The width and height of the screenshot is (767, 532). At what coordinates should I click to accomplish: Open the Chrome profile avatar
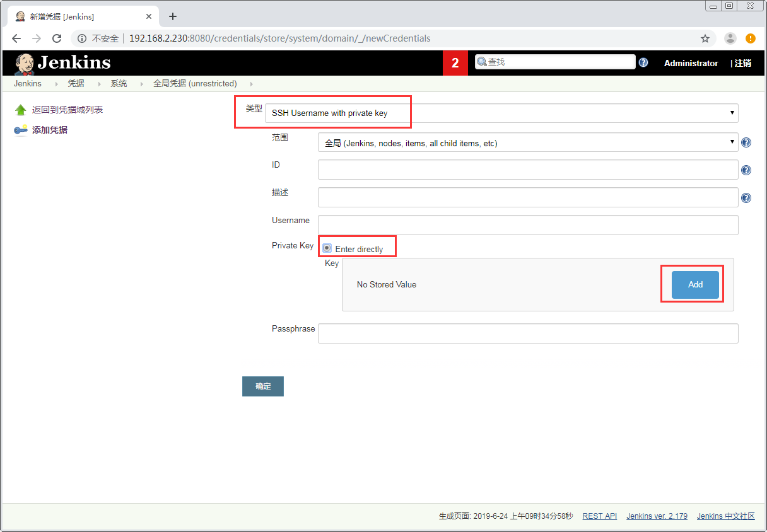(x=730, y=38)
